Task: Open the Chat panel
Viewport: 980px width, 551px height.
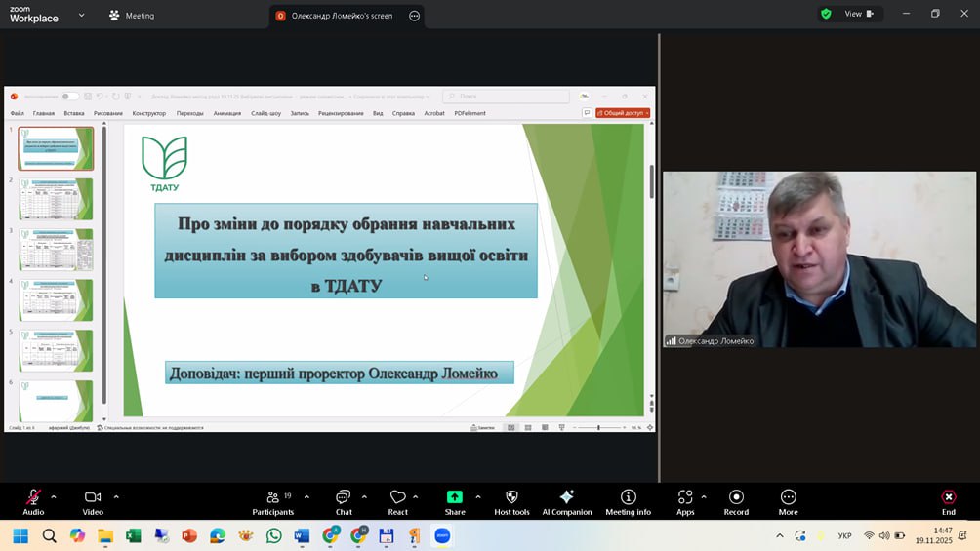Action: [x=344, y=502]
